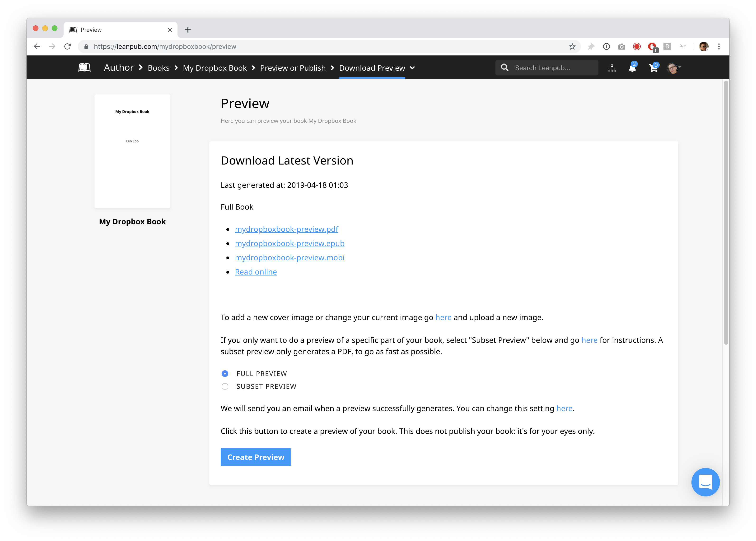Download the mydropboxbook-preview.pdf link
756x541 pixels.
[x=286, y=229]
